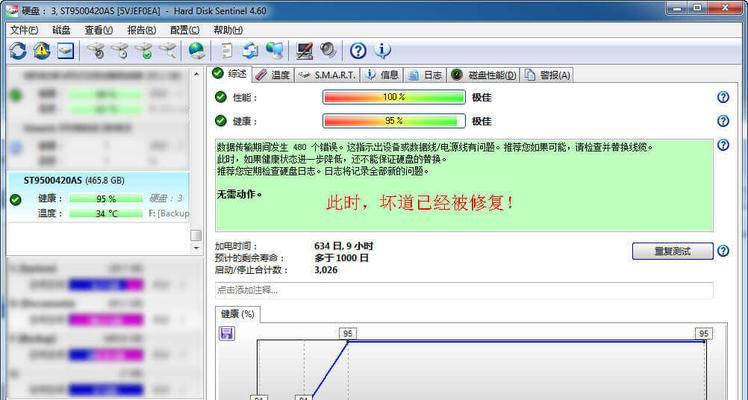Switch to the S.M.A.R.T. tab

(327, 75)
